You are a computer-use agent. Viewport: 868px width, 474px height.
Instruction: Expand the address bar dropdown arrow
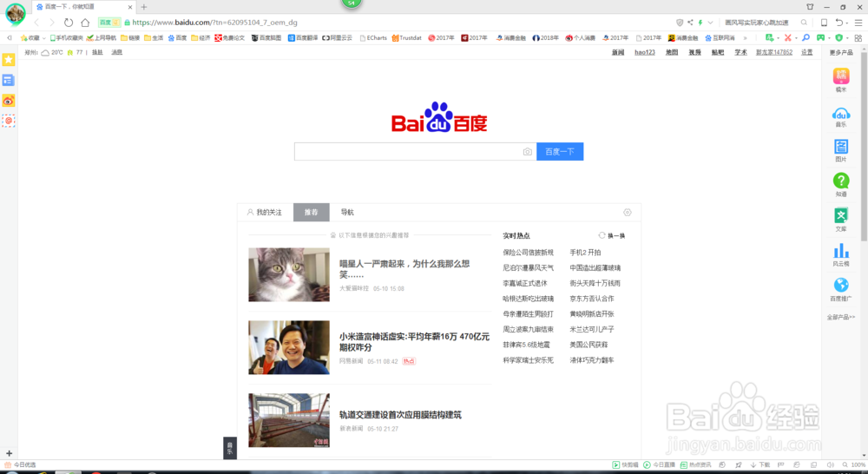pos(710,23)
